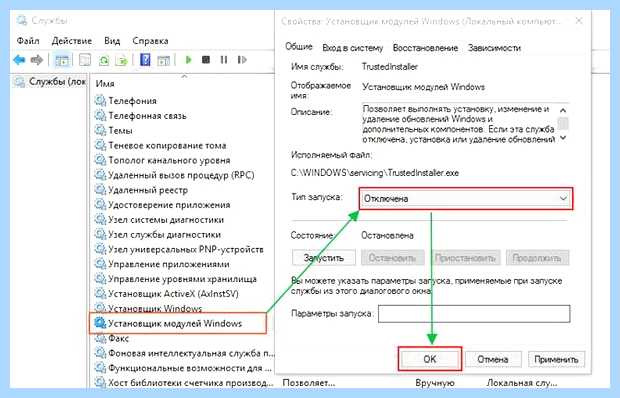Viewport: 620px width, 398px height.
Task: Click the gray Forward arrow in toolbar
Action: coord(36,60)
